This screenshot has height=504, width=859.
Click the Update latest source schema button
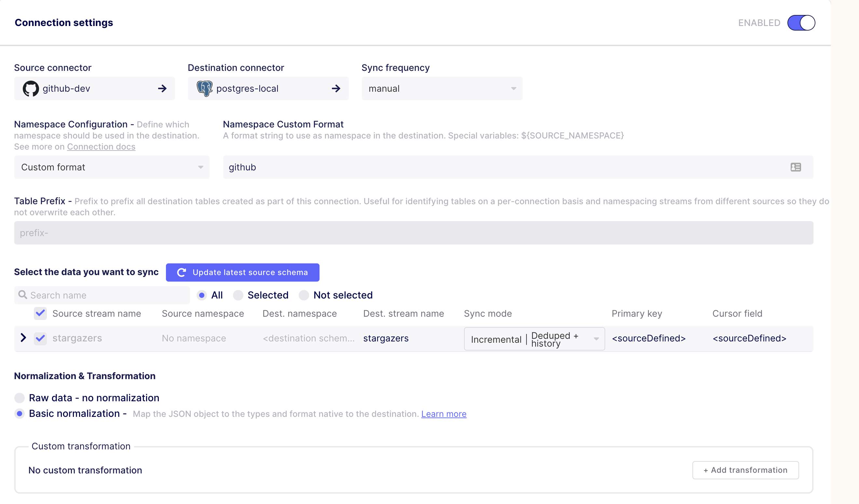click(242, 272)
